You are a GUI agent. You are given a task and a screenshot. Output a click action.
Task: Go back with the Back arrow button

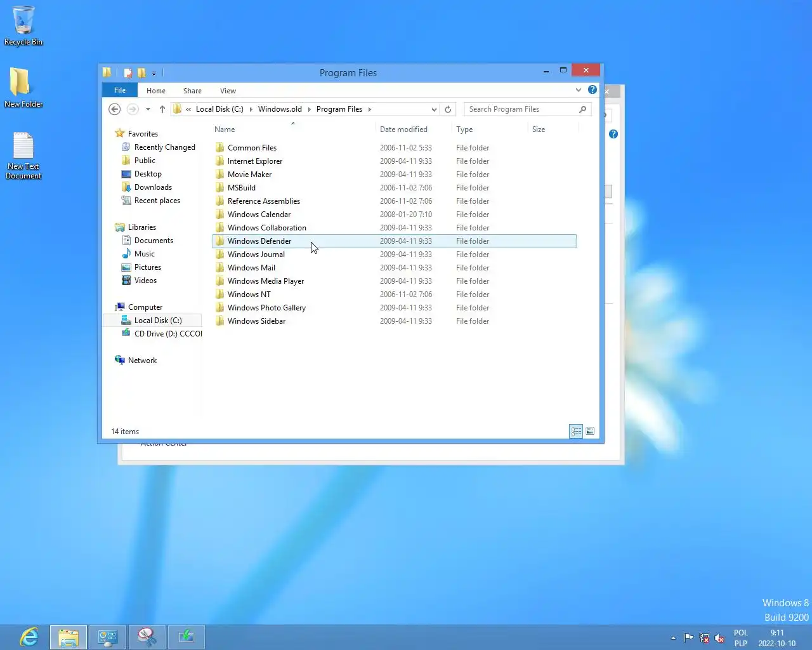point(115,109)
